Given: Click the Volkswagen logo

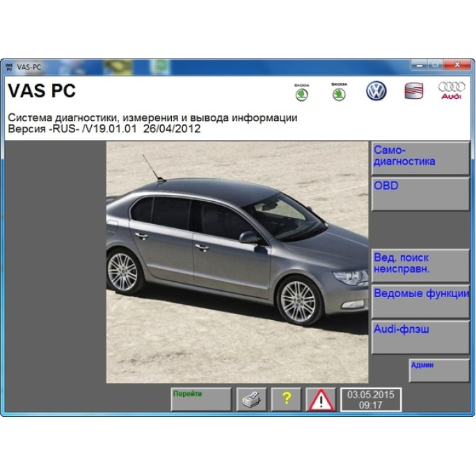Looking at the screenshot, I should pos(376,90).
